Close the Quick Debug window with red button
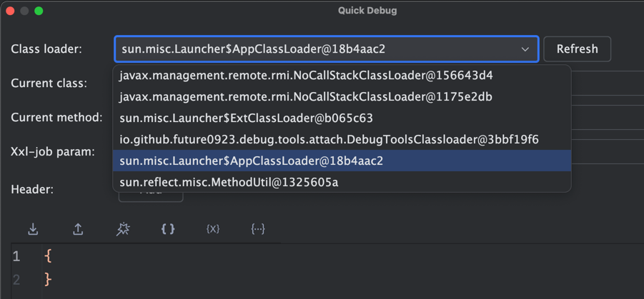644x299 pixels. click(10, 11)
